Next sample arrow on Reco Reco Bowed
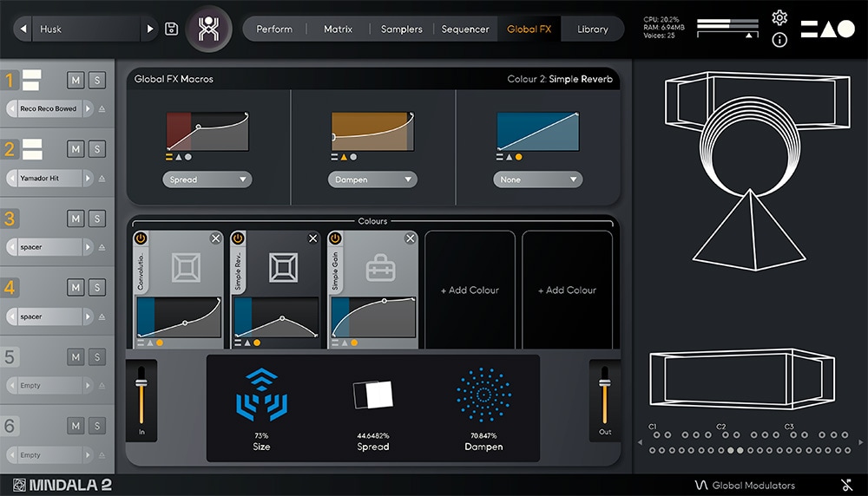The image size is (868, 496). tap(88, 109)
